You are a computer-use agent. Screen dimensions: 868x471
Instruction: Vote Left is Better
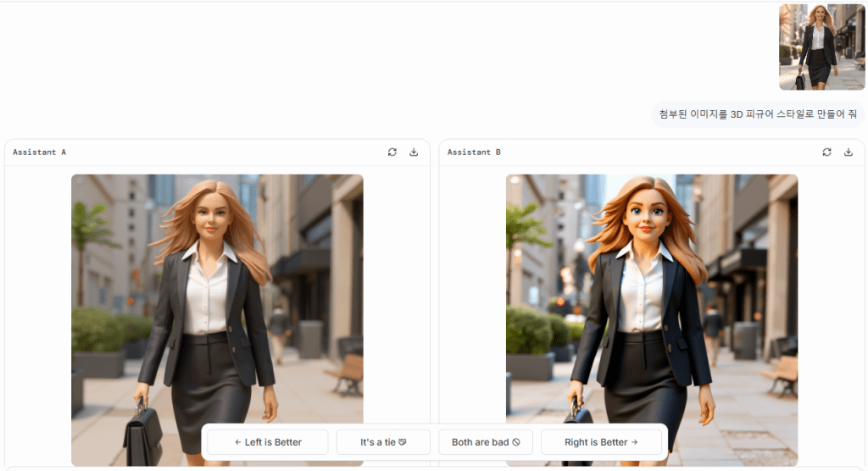pyautogui.click(x=268, y=442)
